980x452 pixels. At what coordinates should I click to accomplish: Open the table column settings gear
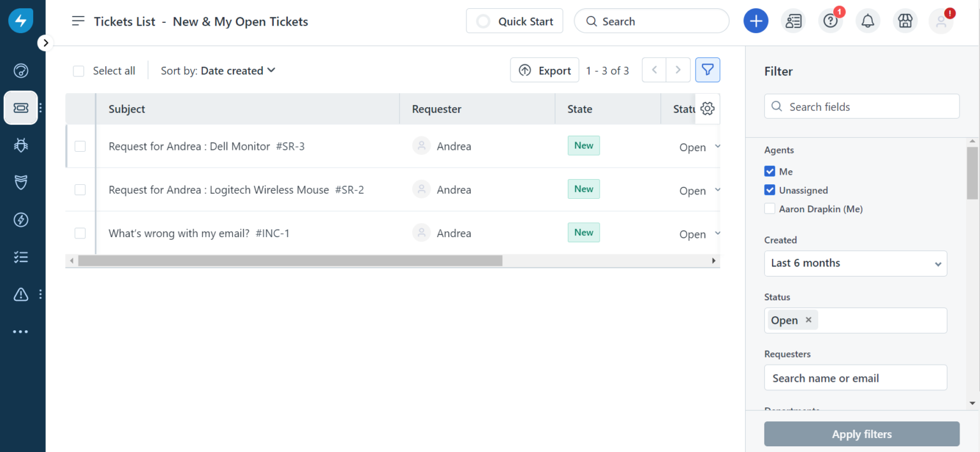(707, 108)
